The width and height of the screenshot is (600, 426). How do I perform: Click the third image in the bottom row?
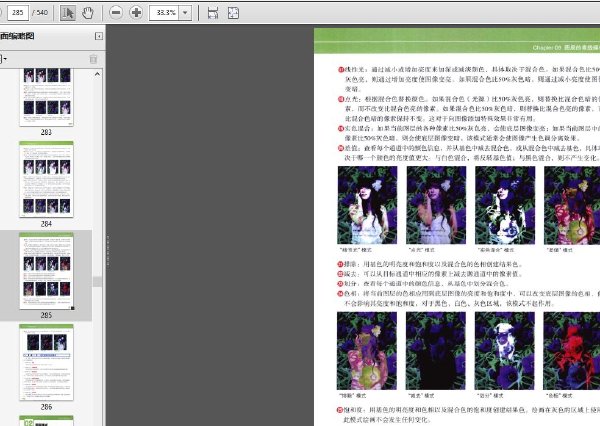[505, 351]
